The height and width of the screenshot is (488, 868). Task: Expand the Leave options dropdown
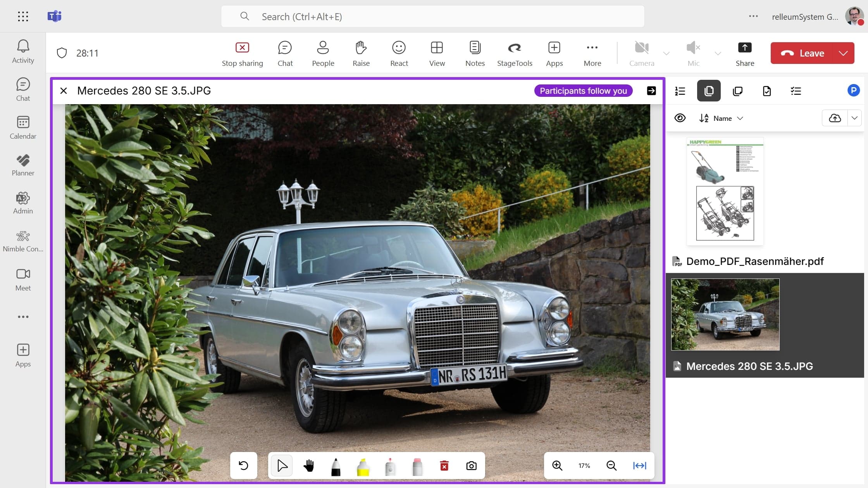point(843,53)
